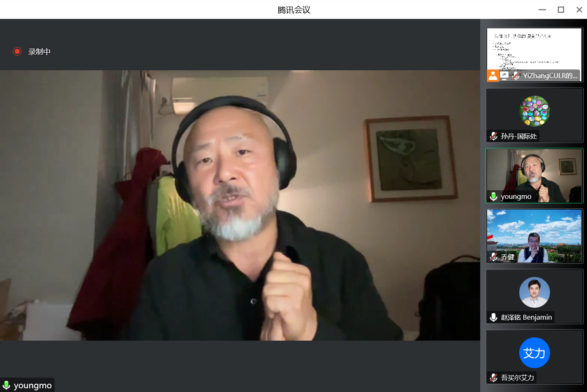Click the green mic icon in youngmo thumbnail
Image resolution: width=587 pixels, height=392 pixels.
point(494,197)
